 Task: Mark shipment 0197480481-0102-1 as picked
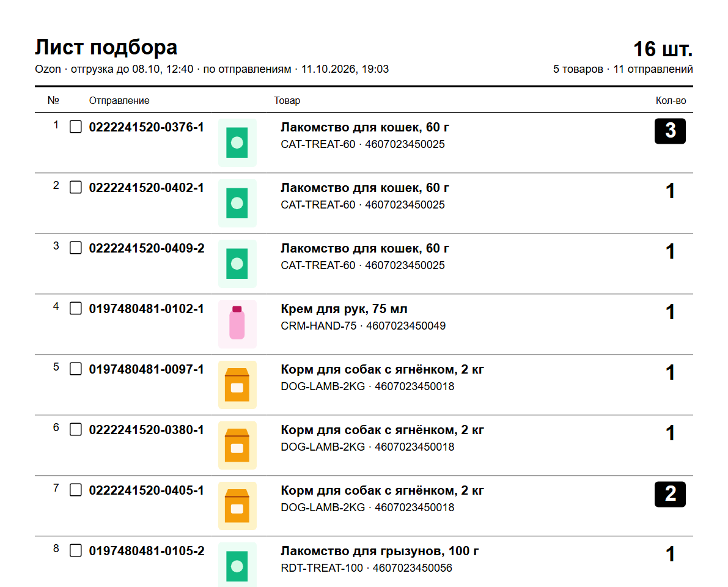pyautogui.click(x=76, y=308)
